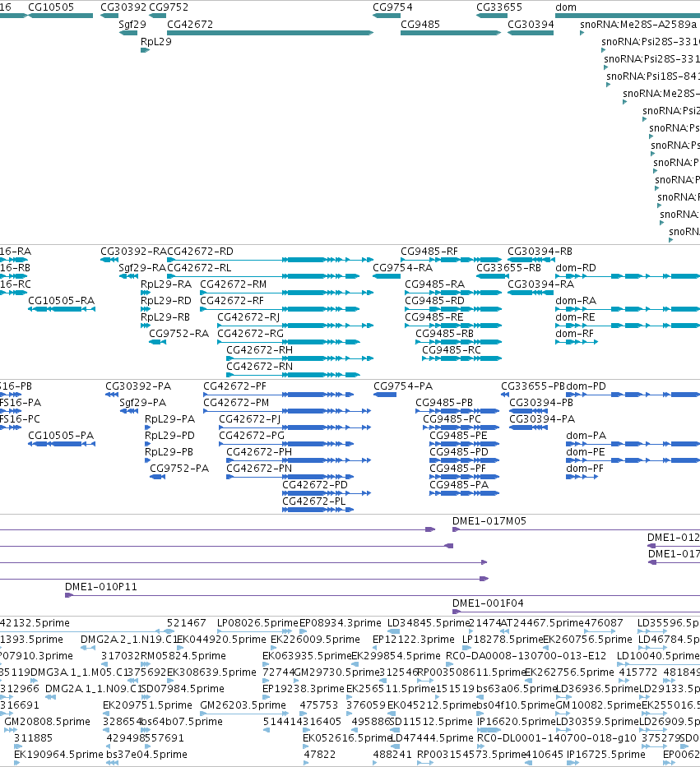This screenshot has height=767, width=700.
Task: Select transcript CG33655-RB
Action: [x=493, y=276]
